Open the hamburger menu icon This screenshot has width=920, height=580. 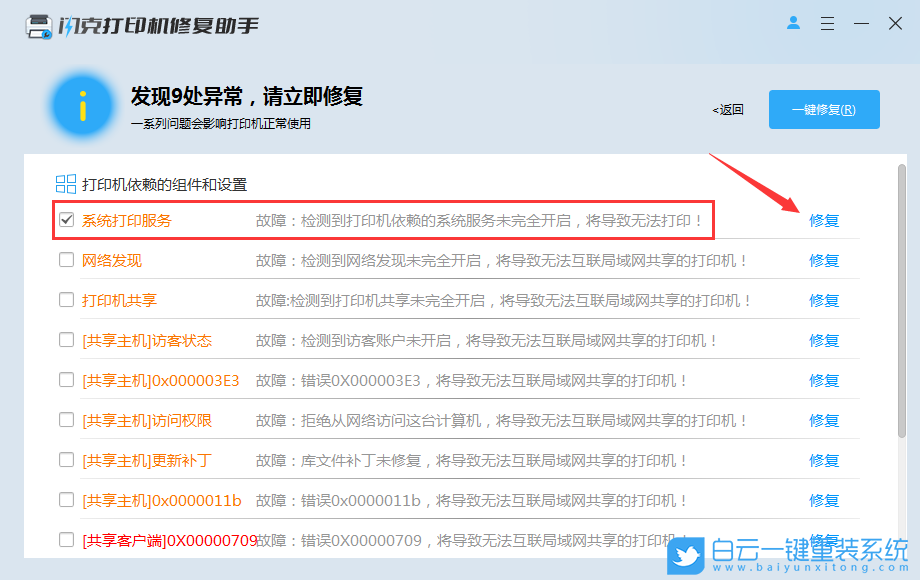tap(827, 24)
